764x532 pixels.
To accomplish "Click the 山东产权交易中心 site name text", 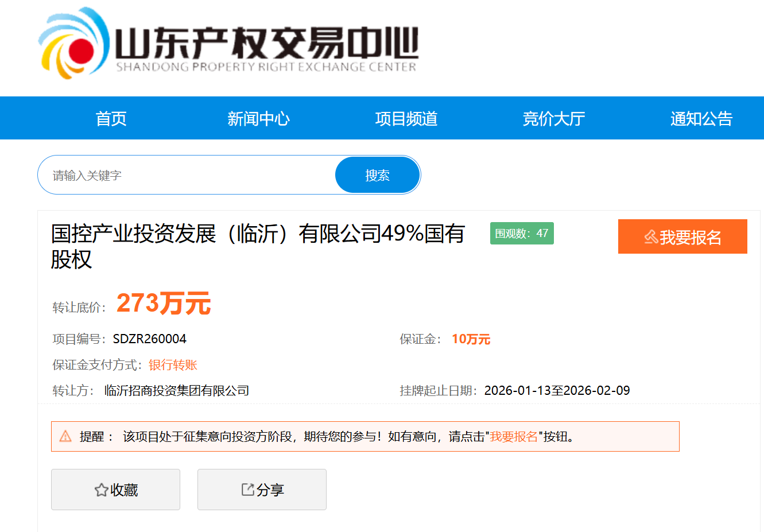I will coord(266,44).
